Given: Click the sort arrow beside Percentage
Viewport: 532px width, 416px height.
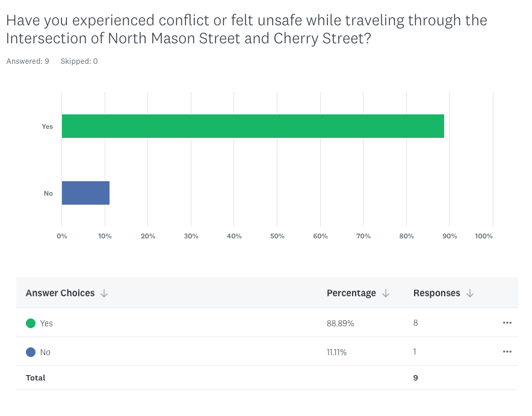Looking at the screenshot, I should click(x=386, y=293).
